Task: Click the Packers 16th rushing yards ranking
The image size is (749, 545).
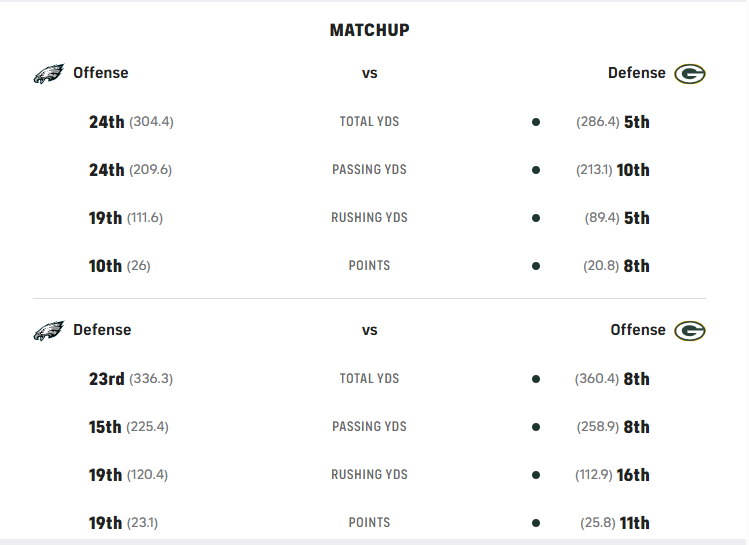Action: click(633, 475)
